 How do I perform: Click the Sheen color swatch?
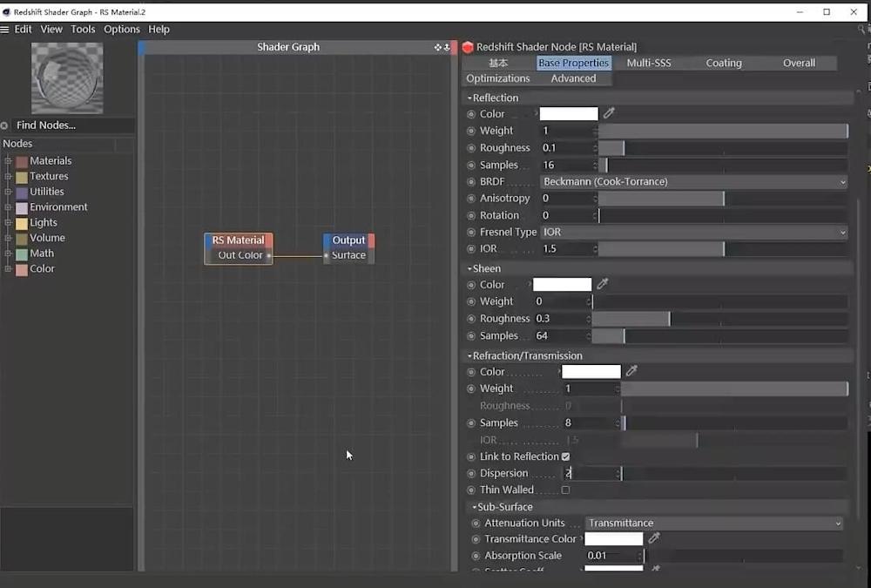point(562,285)
